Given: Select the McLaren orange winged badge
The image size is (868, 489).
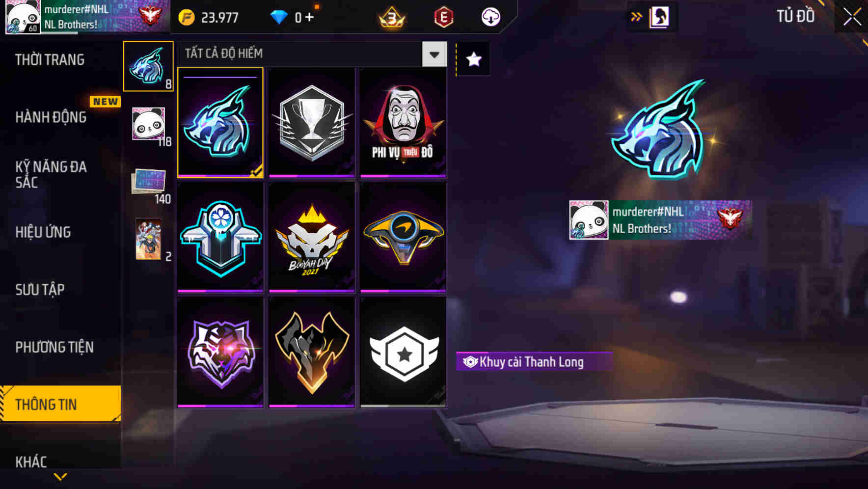Looking at the screenshot, I should pos(403,238).
